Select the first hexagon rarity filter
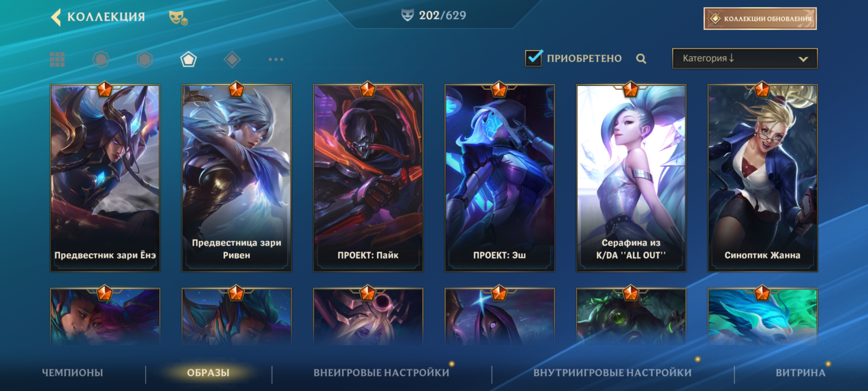The height and width of the screenshot is (391, 868). 101,59
